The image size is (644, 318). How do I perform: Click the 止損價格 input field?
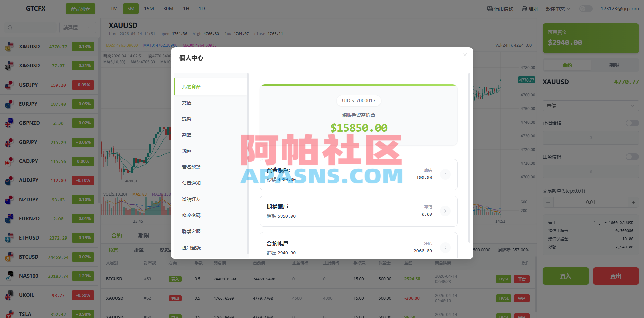click(591, 138)
